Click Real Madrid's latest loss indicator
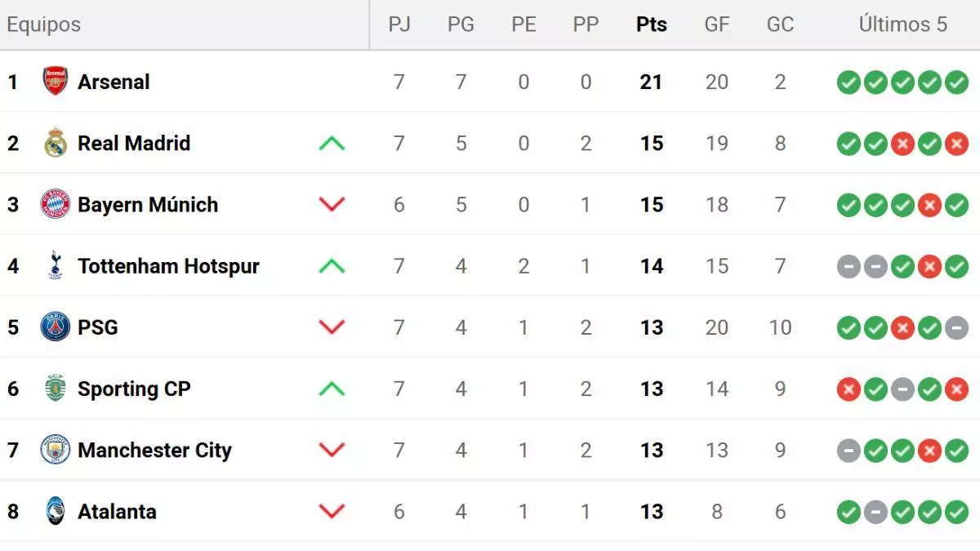 (x=956, y=144)
